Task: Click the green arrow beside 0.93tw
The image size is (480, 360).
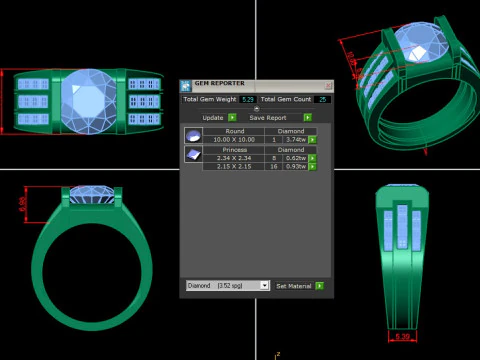Action: point(312,166)
